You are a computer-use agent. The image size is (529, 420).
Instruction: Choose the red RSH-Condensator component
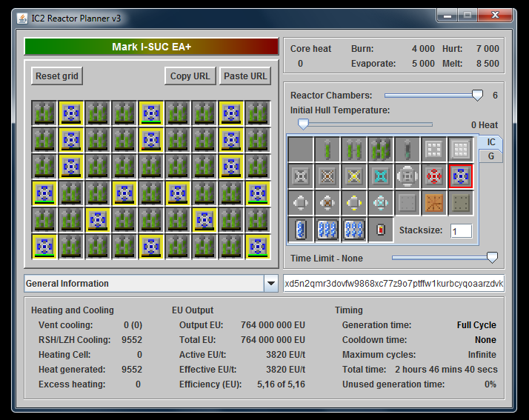click(x=433, y=177)
